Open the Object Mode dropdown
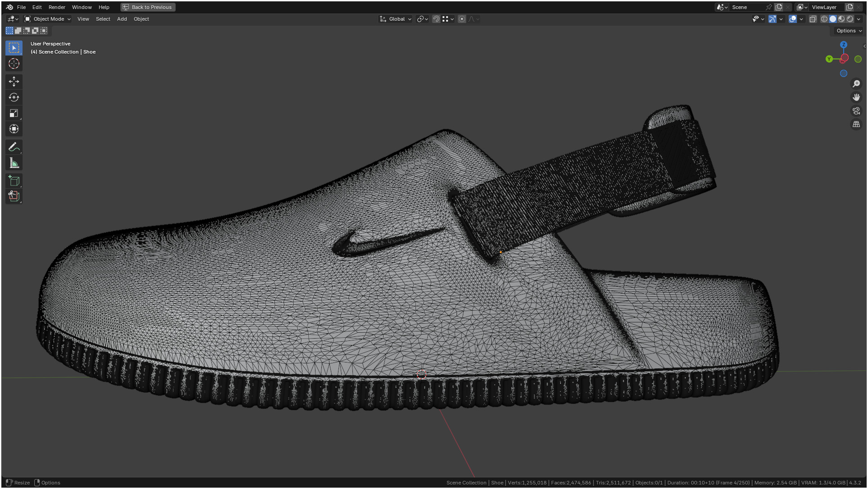This screenshot has height=489, width=868. [x=47, y=19]
